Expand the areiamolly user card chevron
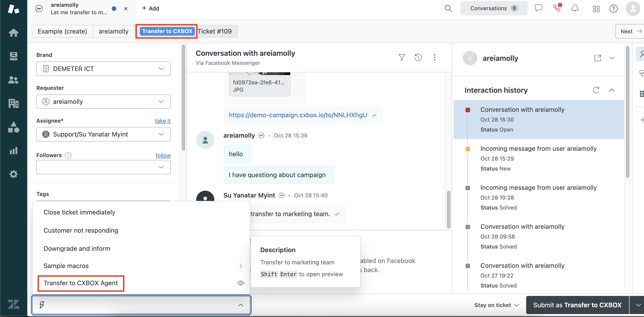 click(612, 58)
